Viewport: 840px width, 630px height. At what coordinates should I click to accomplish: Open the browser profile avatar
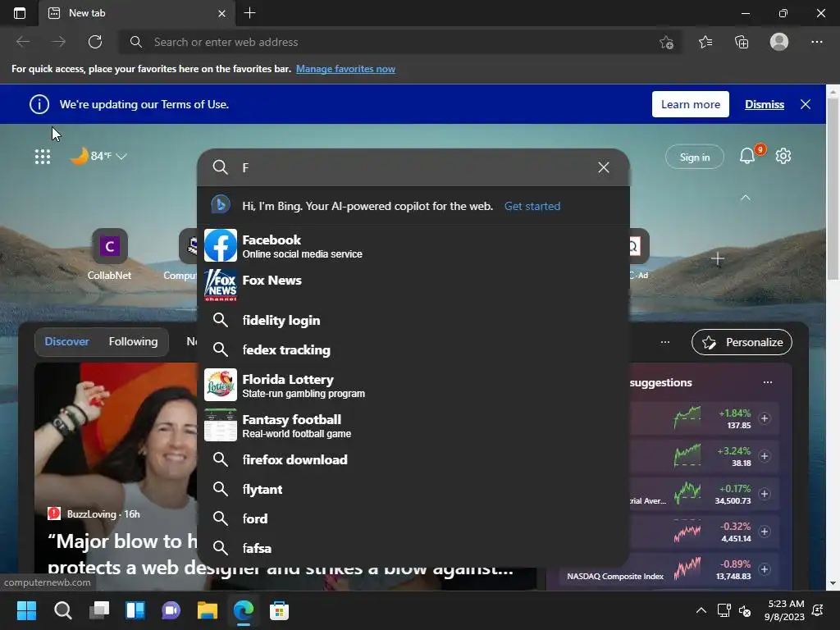(x=779, y=42)
